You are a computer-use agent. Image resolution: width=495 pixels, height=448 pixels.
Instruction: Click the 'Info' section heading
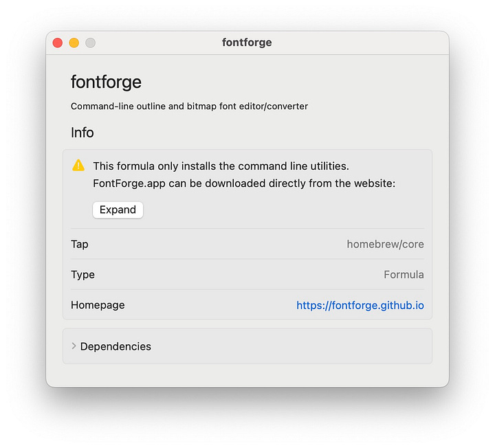click(82, 133)
